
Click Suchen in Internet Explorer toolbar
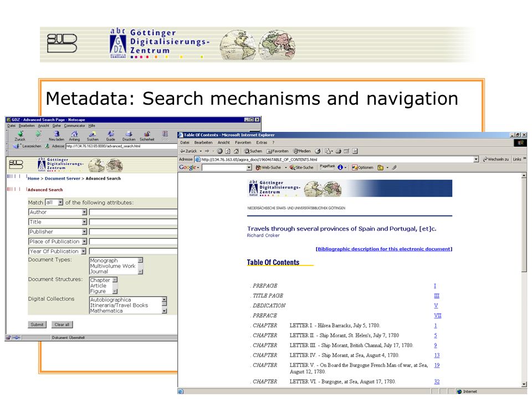[253, 151]
